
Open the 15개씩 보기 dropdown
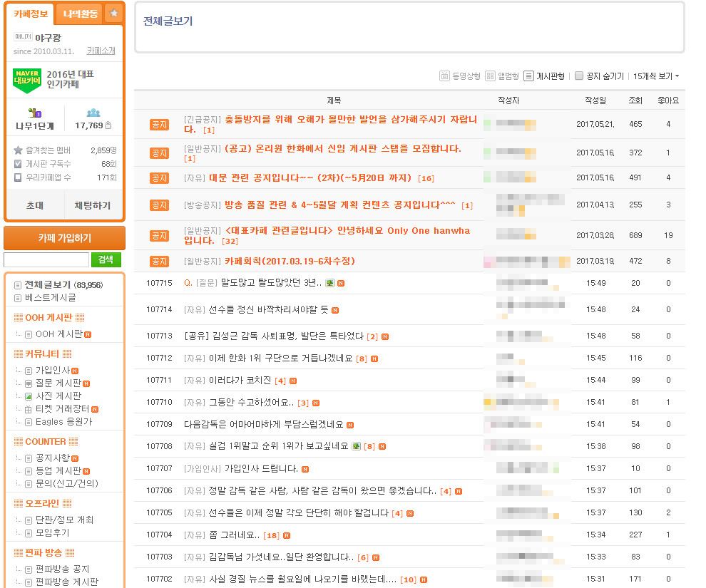[x=656, y=76]
